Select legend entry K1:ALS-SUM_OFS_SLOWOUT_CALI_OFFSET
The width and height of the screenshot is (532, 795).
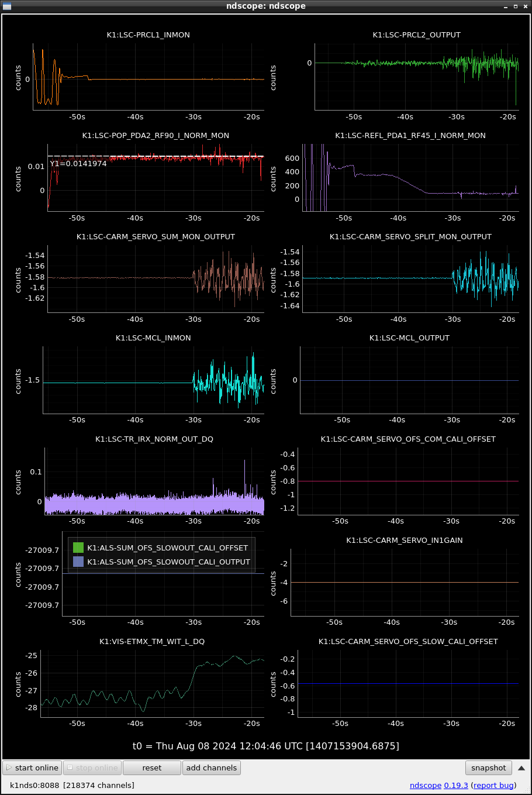[x=168, y=548]
